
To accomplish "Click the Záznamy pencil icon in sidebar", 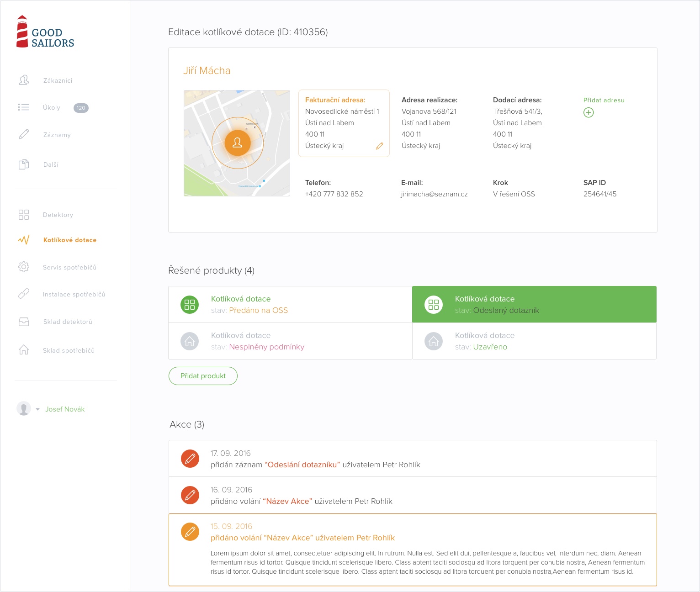I will 24,135.
